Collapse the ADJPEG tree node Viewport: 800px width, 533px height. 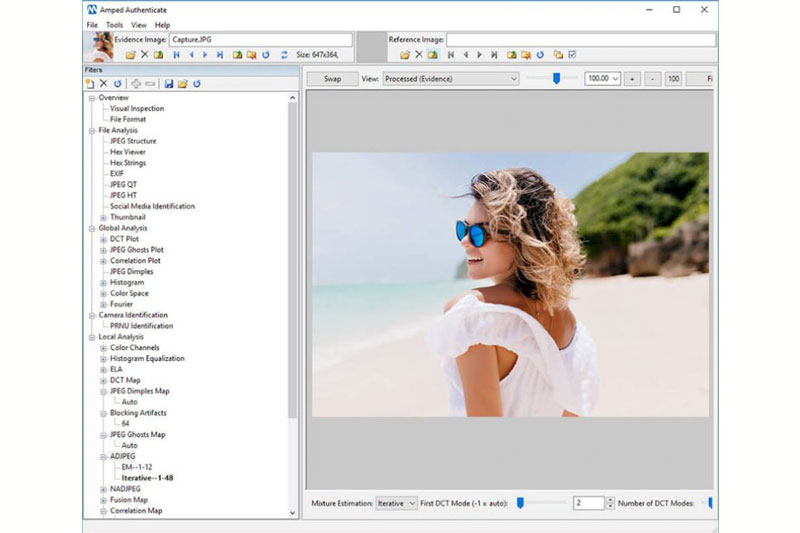[x=104, y=456]
